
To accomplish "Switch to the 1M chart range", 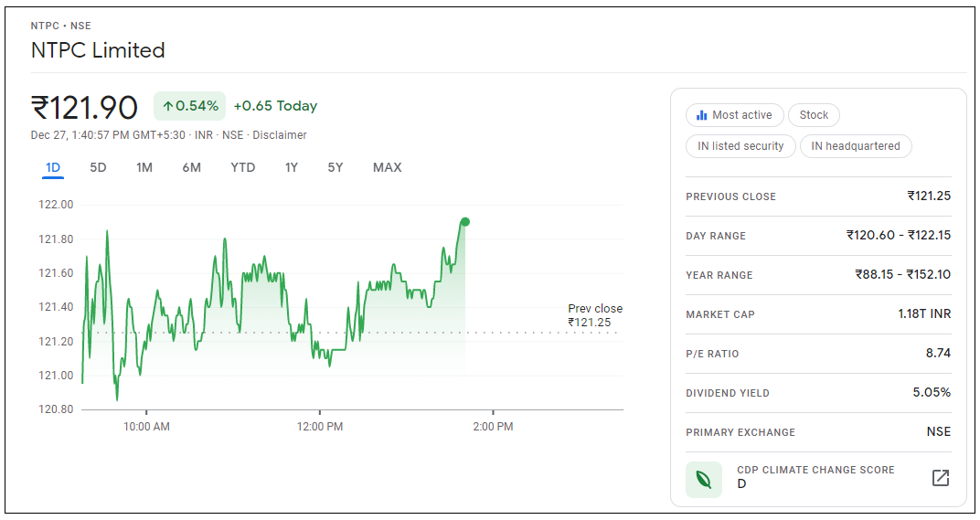I will (x=144, y=167).
